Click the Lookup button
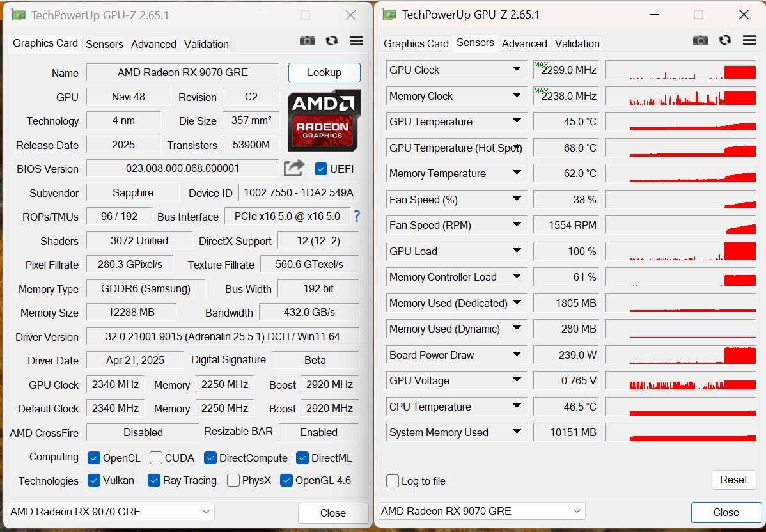The image size is (766, 532). 324,72
